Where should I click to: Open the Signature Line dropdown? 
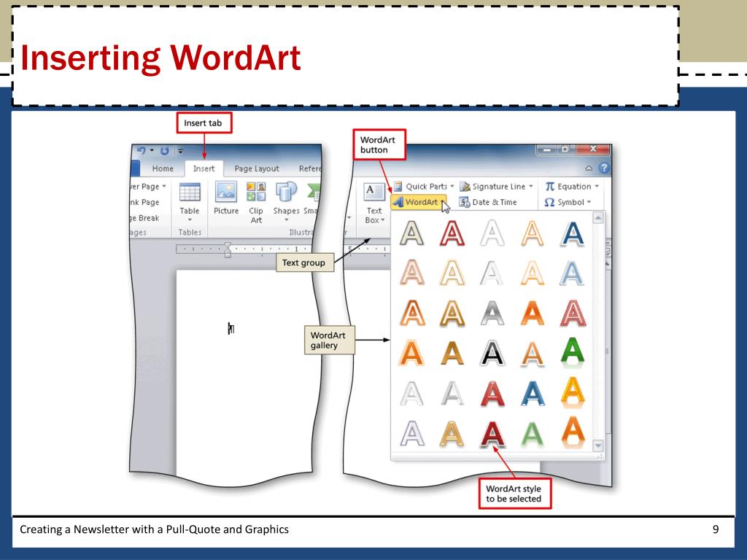[x=495, y=186]
